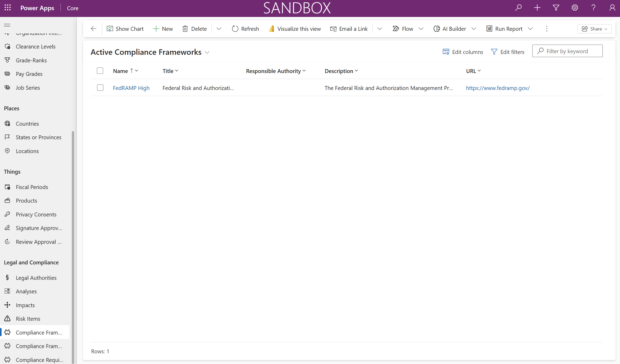Image resolution: width=620 pixels, height=364 pixels.
Task: Open the app launcher waffle icon
Action: tap(8, 8)
